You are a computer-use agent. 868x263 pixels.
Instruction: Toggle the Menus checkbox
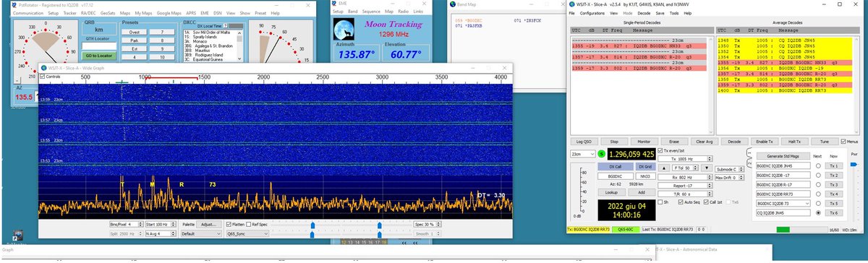coord(843,142)
